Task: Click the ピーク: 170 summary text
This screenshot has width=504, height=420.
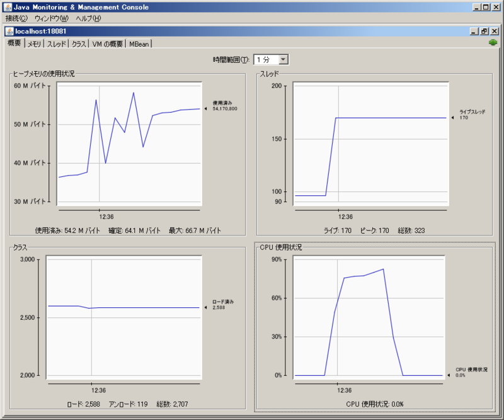Action: [374, 230]
